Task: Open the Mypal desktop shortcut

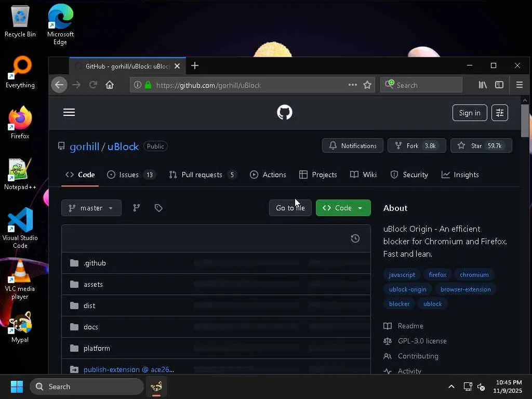Action: pos(20,327)
